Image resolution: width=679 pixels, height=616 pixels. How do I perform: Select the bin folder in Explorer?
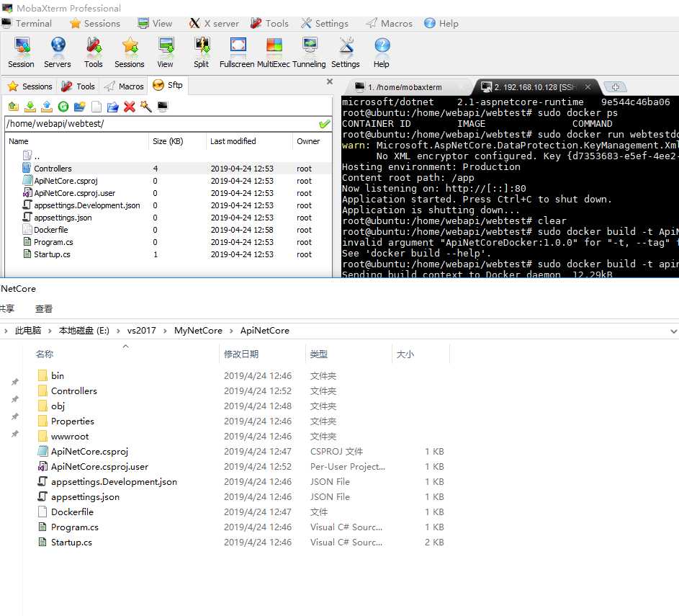click(243, 375)
